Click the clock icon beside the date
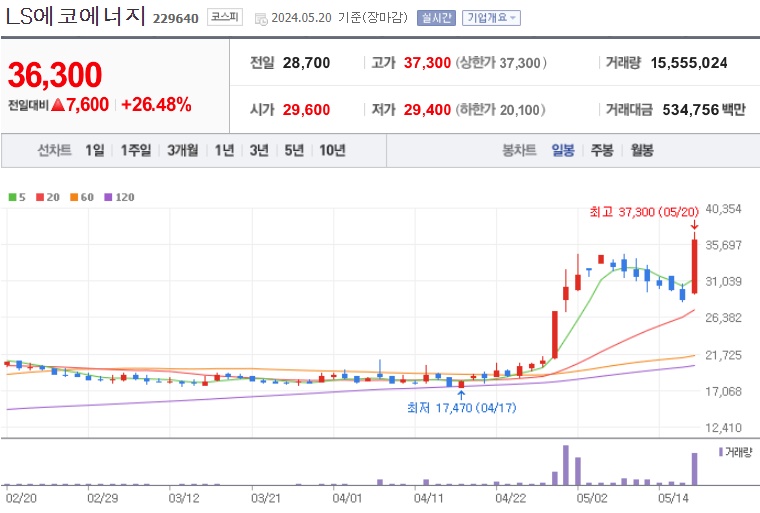This screenshot has height=513, width=760. pyautogui.click(x=261, y=19)
